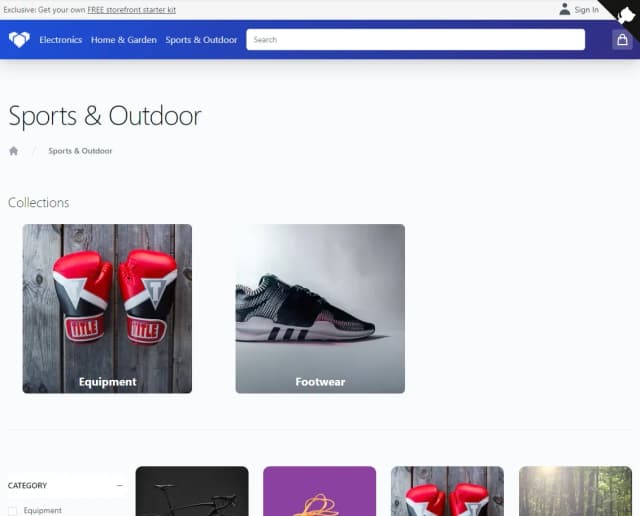This screenshot has width=640, height=516.
Task: Click the Equipment card label text
Action: tap(107, 382)
